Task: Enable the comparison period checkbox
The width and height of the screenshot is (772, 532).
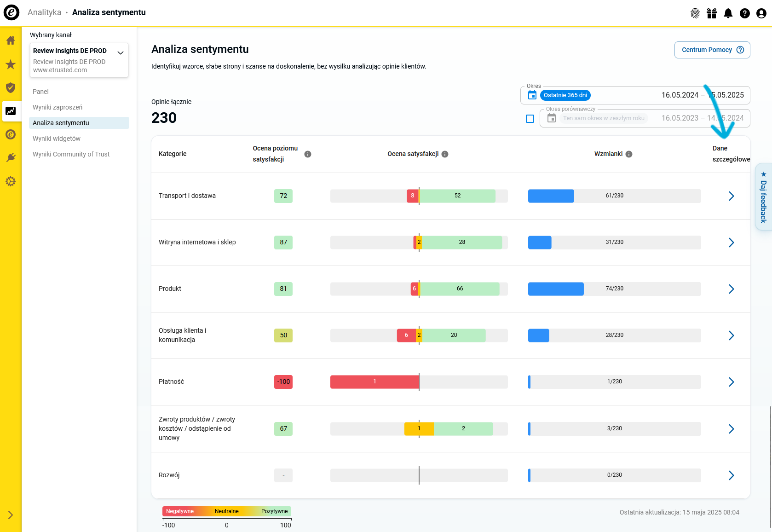Action: [x=530, y=119]
